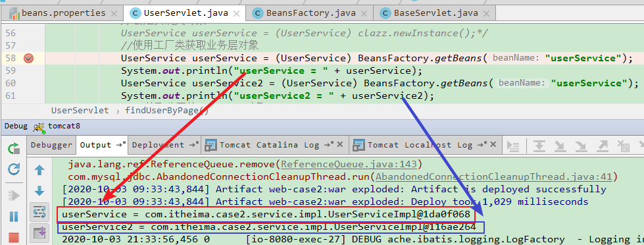Click the "Deploy took 1,029 milliseconds" log line
Viewport: 644px width, 245px height.
[x=325, y=202]
